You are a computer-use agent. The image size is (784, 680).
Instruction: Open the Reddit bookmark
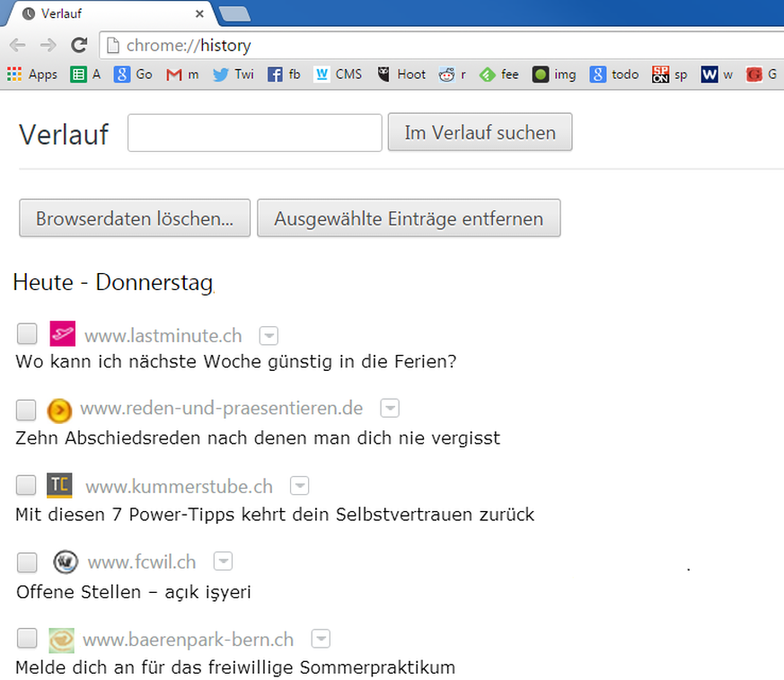pyautogui.click(x=452, y=75)
